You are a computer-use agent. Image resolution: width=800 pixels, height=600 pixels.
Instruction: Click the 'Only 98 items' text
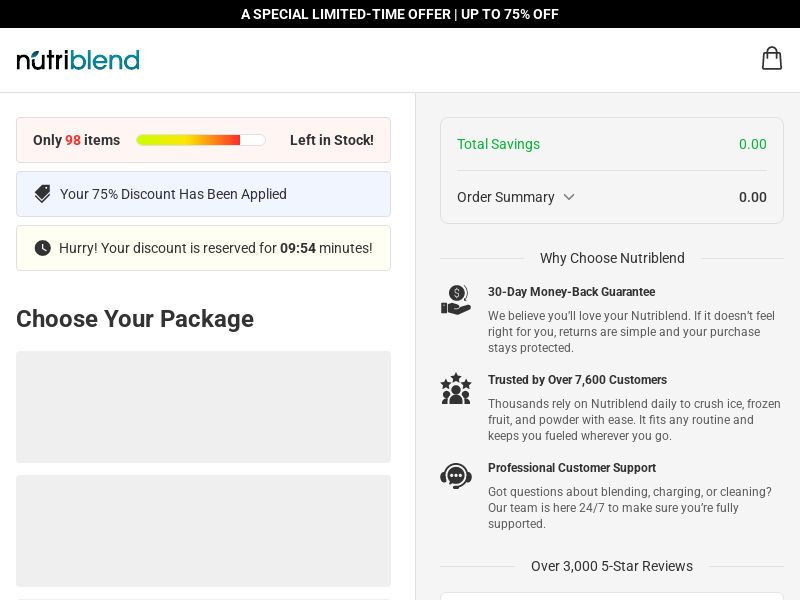click(77, 140)
